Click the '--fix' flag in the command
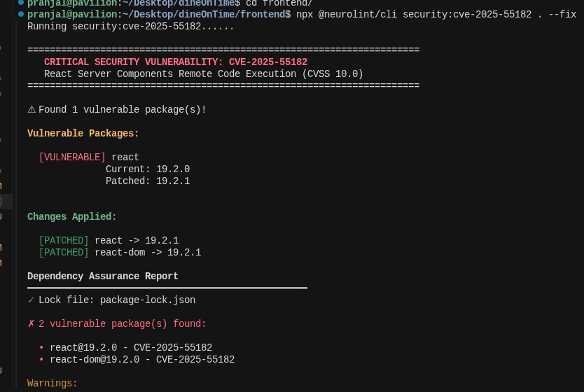This screenshot has width=584, height=392. click(x=562, y=15)
